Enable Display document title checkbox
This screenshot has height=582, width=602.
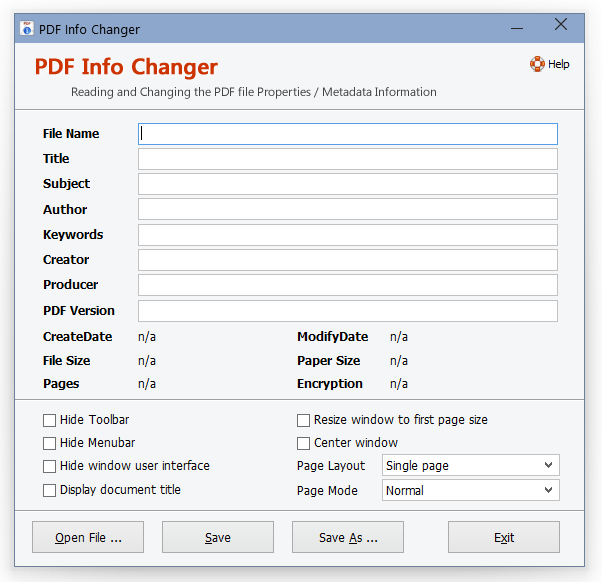pyautogui.click(x=50, y=490)
